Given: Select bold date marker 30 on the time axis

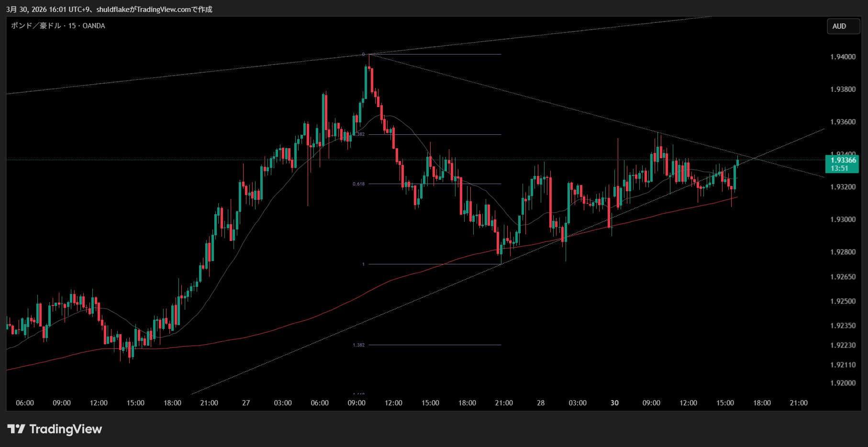Looking at the screenshot, I should 614,403.
